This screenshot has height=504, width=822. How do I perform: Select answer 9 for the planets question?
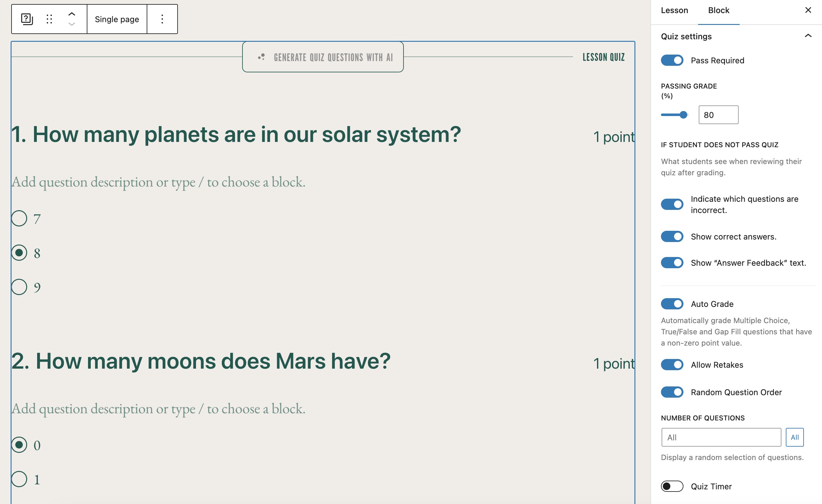(x=19, y=287)
